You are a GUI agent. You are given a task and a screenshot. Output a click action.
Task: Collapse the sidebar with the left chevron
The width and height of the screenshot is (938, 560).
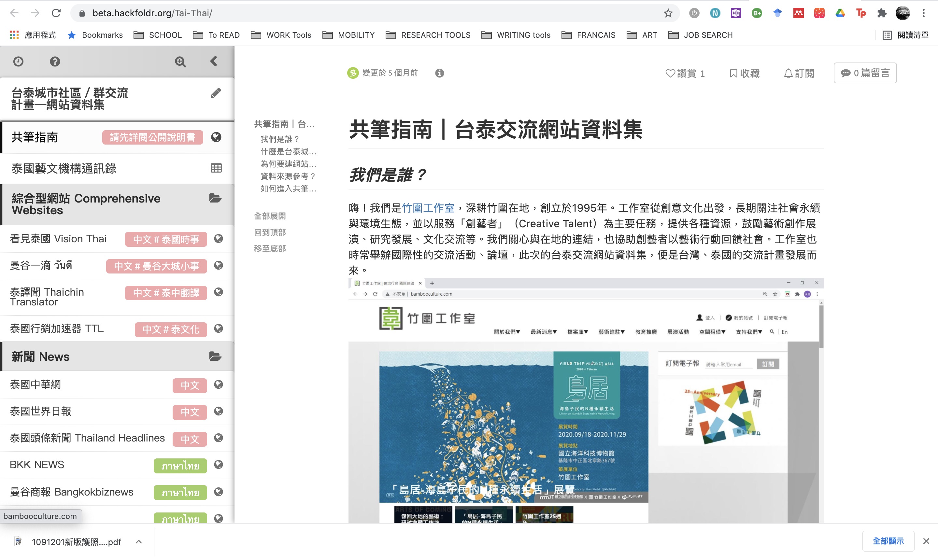(x=214, y=61)
